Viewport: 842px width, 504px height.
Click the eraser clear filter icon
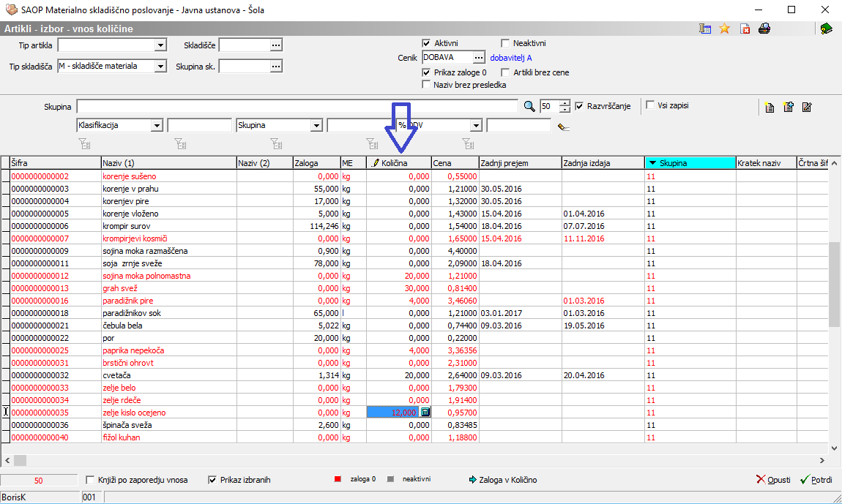tap(563, 127)
